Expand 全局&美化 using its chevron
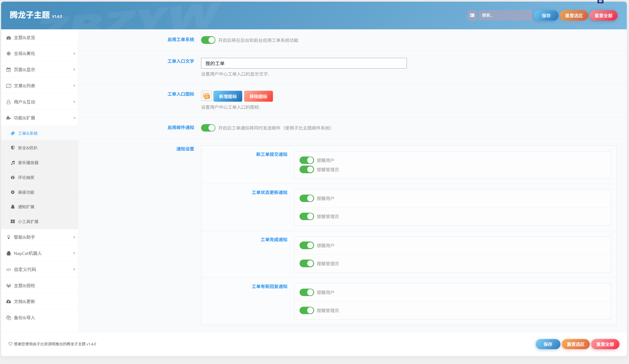 [x=74, y=53]
